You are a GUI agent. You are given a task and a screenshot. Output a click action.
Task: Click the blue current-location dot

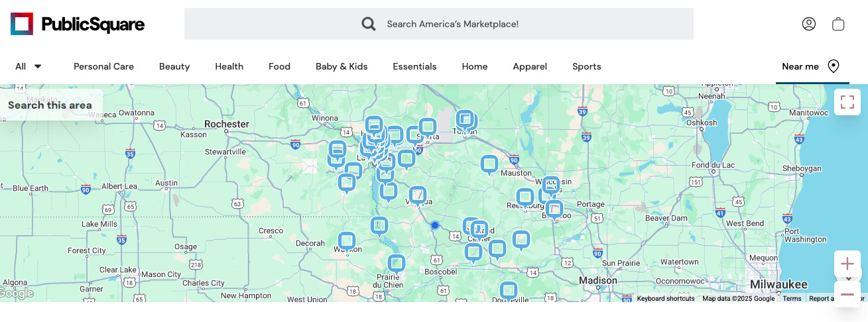click(x=435, y=225)
